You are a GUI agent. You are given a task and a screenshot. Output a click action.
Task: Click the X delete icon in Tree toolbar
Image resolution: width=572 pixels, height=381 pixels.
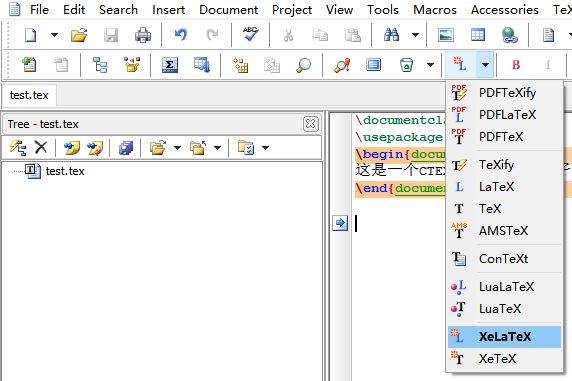(40, 147)
